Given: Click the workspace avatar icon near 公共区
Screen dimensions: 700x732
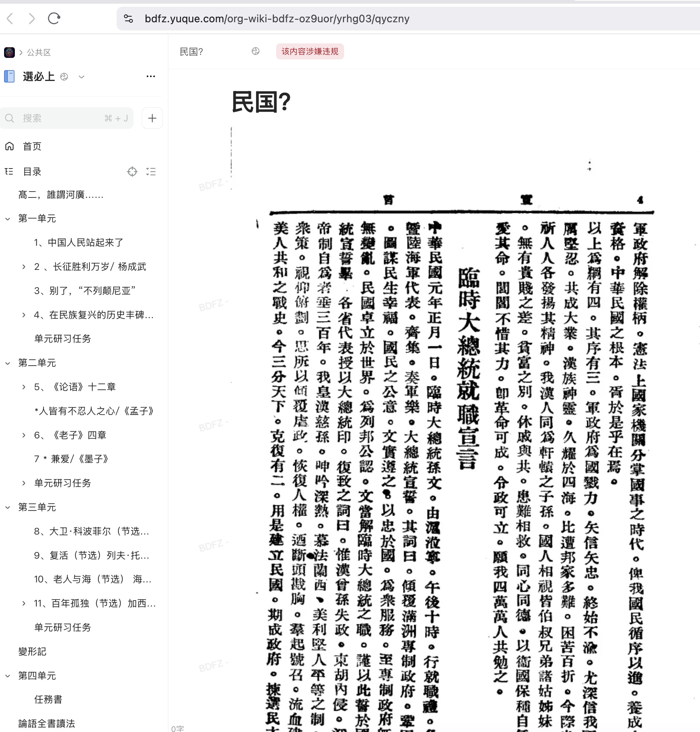Looking at the screenshot, I should click(9, 52).
